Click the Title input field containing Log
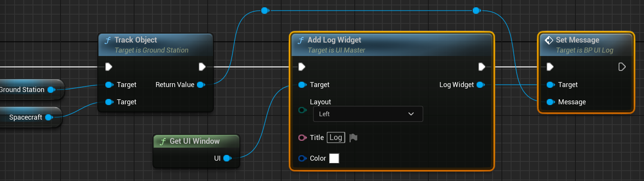The width and height of the screenshot is (644, 181). click(336, 138)
